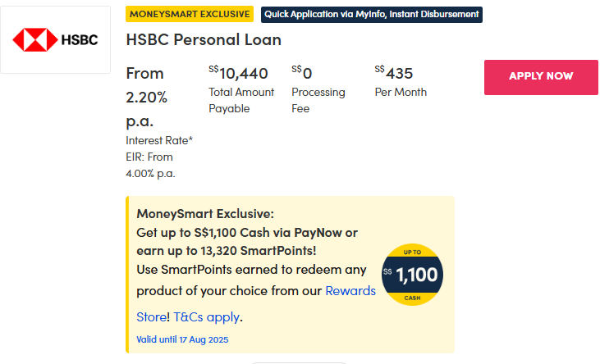Click the UP TO S$1,100 CASH badge
The width and height of the screenshot is (600, 364).
point(412,275)
